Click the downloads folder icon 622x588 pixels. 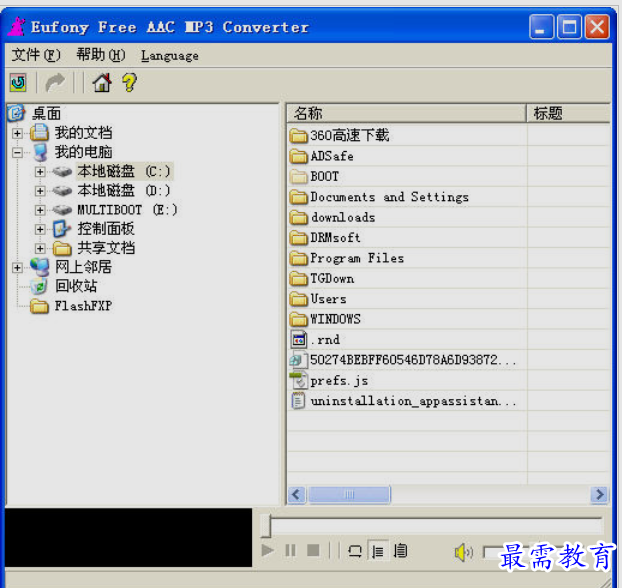coord(298,217)
